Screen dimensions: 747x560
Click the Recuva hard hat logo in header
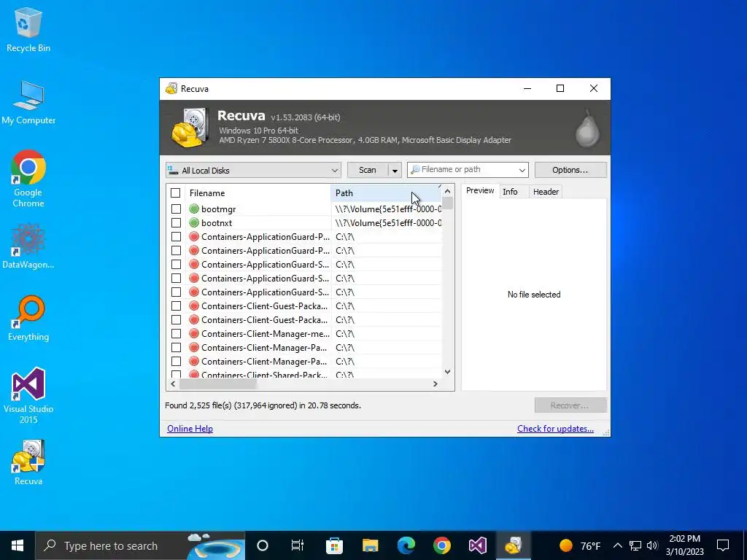(x=190, y=128)
